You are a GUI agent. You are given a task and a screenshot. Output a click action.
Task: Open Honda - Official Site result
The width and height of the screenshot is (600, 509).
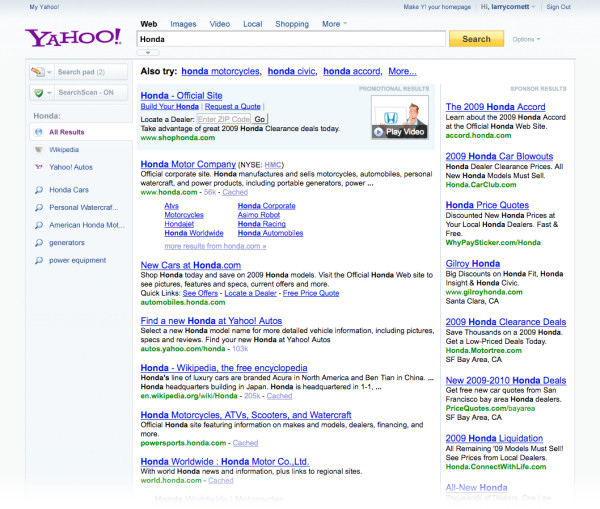[181, 96]
